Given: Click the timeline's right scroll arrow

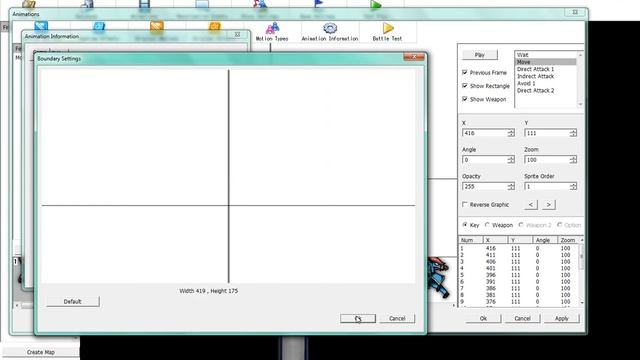Looking at the screenshot, I should (x=453, y=305).
